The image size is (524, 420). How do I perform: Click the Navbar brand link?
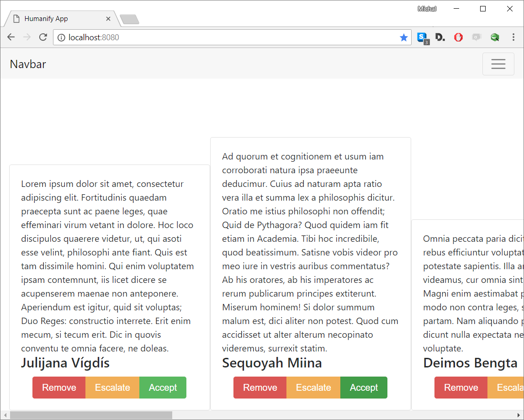click(x=28, y=64)
